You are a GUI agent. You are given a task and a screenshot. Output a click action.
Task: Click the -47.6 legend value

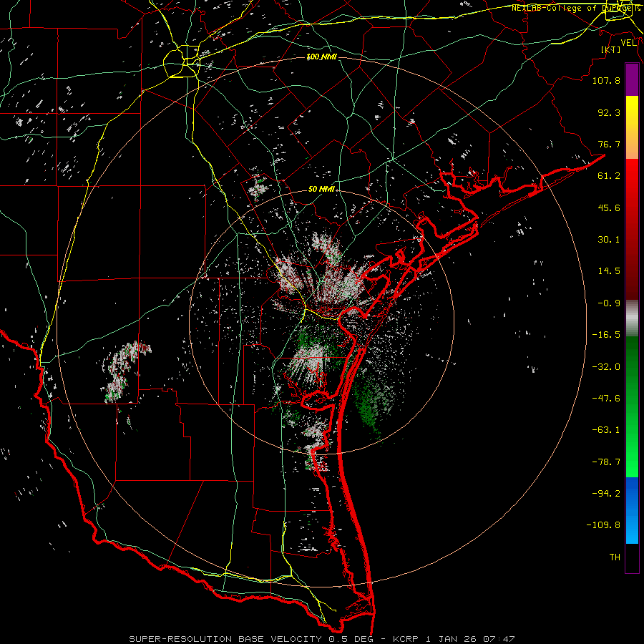[606, 399]
